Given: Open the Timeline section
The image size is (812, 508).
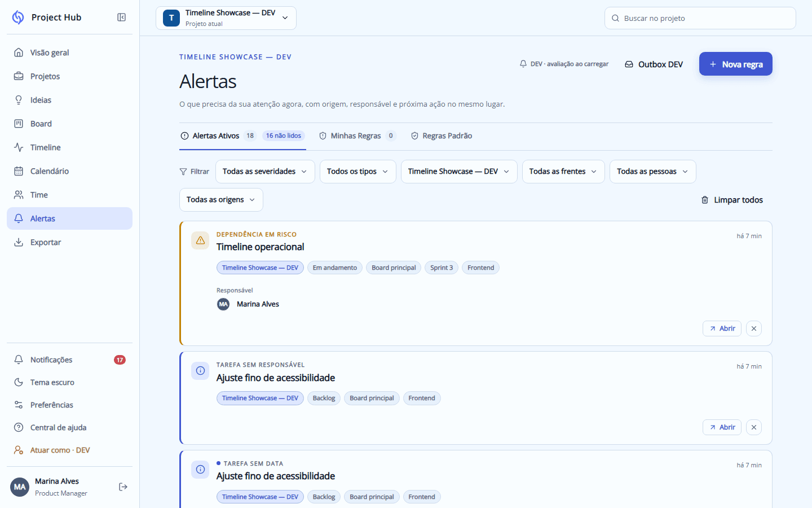Looking at the screenshot, I should point(69,147).
